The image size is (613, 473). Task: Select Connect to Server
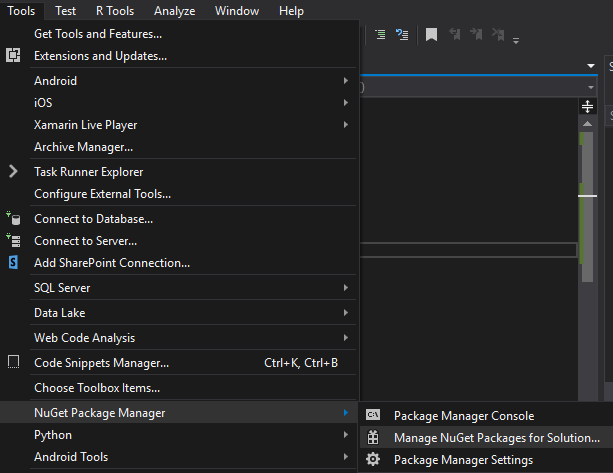(x=179, y=240)
